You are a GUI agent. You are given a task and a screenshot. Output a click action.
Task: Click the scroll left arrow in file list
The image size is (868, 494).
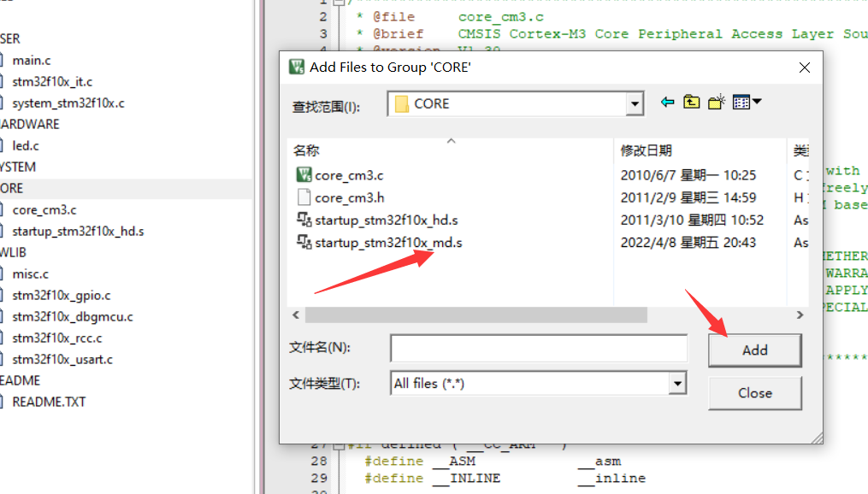click(x=296, y=315)
